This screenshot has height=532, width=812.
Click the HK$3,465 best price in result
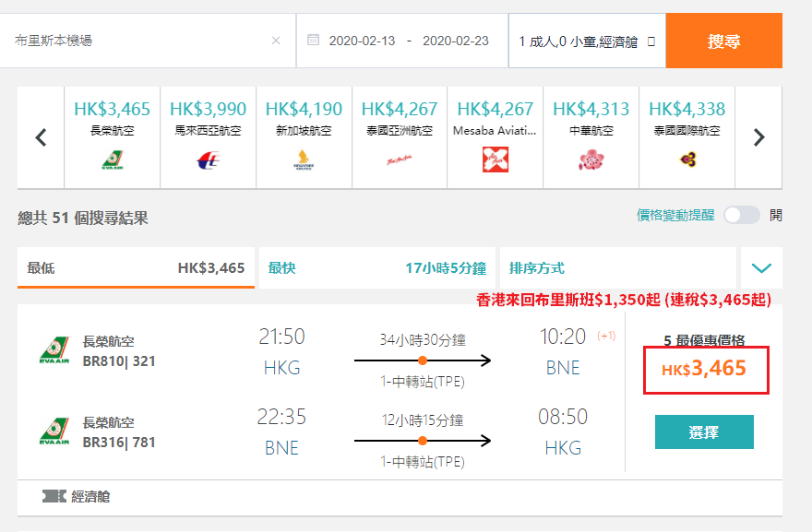tap(704, 369)
